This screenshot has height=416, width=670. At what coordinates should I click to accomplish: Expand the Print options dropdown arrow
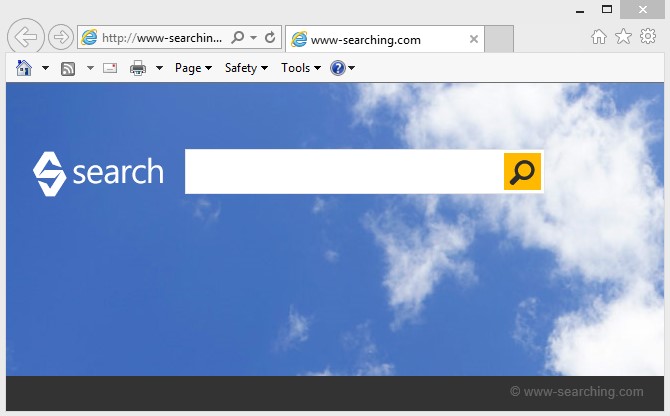[159, 68]
